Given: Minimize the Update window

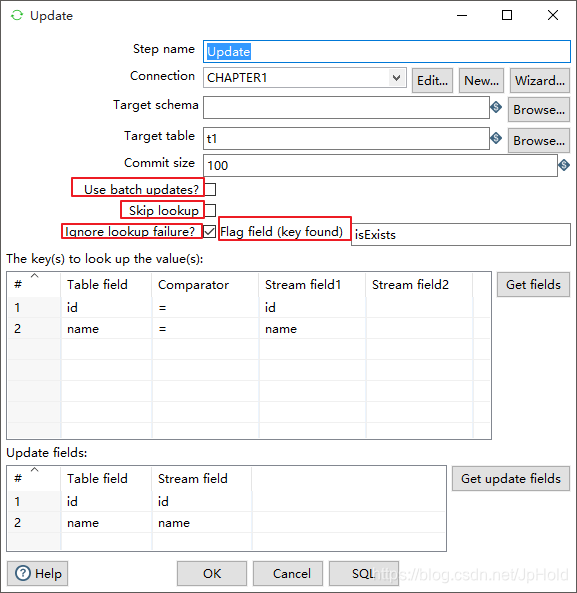Looking at the screenshot, I should (462, 15).
